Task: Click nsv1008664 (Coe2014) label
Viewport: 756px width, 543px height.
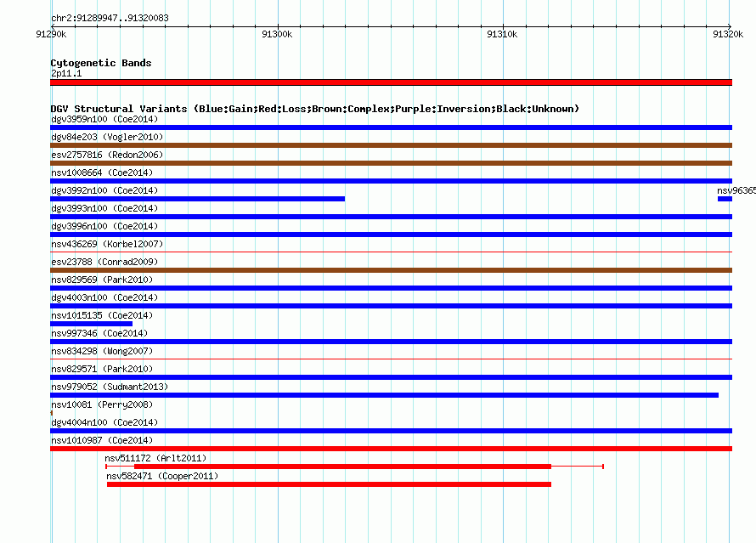Action: point(102,173)
